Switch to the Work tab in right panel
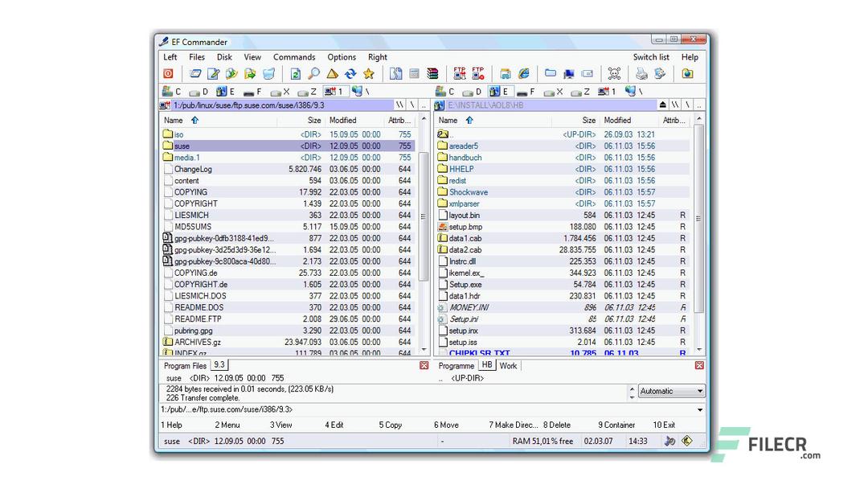This screenshot has height=489, width=868. point(508,366)
